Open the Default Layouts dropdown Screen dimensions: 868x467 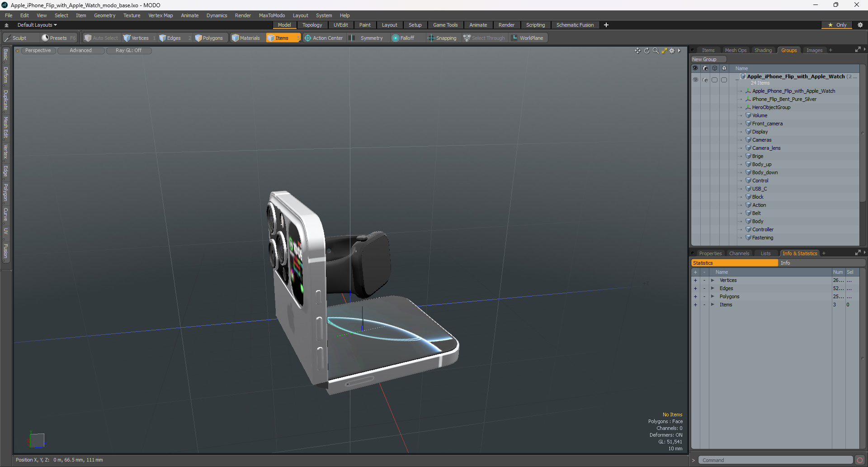click(x=37, y=25)
